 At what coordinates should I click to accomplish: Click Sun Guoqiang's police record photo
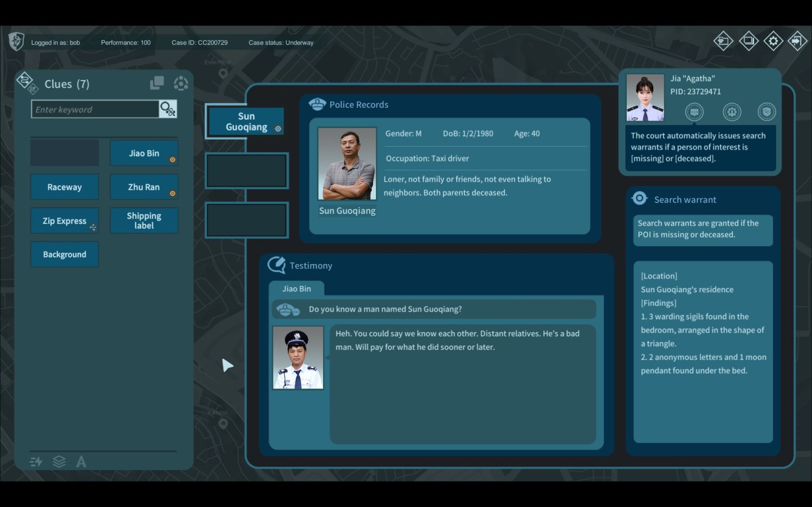tap(347, 164)
